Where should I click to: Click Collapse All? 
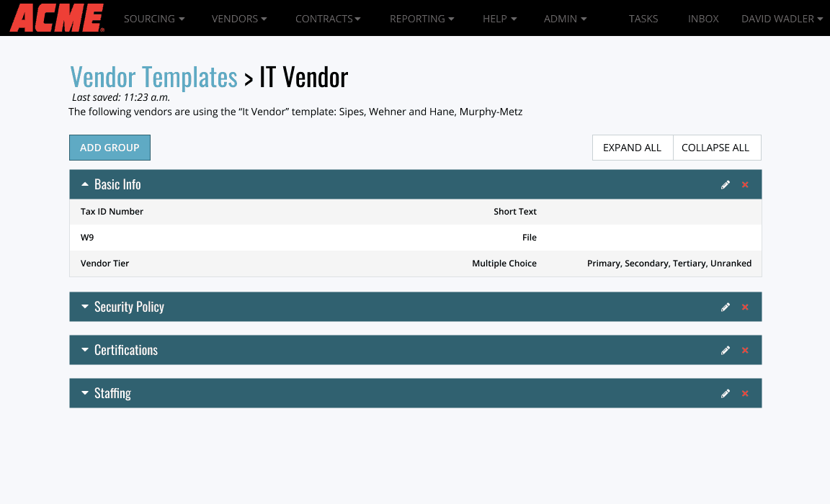[x=717, y=148]
